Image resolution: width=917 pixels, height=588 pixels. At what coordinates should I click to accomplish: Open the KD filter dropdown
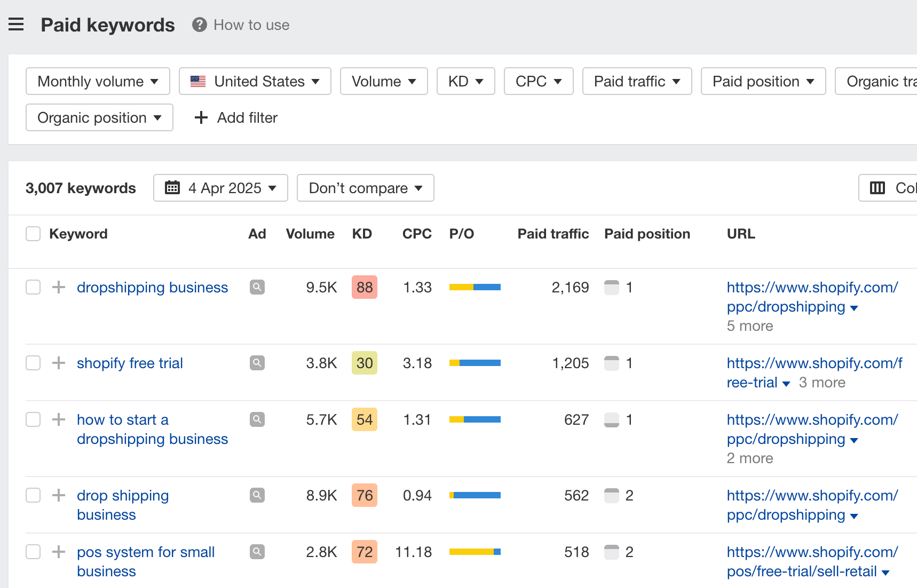pyautogui.click(x=465, y=81)
